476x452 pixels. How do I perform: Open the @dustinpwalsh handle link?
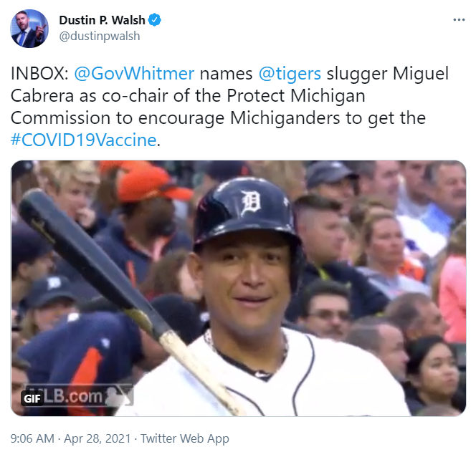click(100, 36)
